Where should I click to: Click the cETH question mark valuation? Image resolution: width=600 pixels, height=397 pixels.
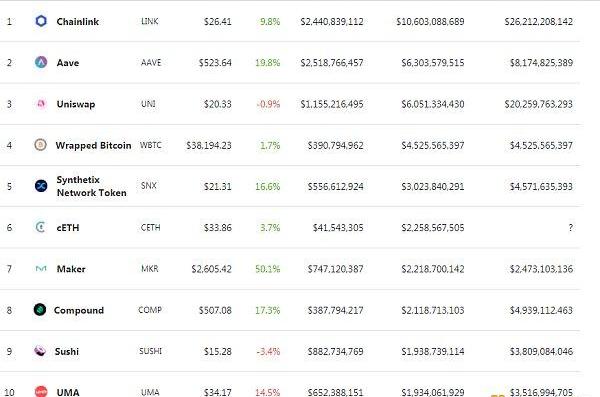coord(571,228)
